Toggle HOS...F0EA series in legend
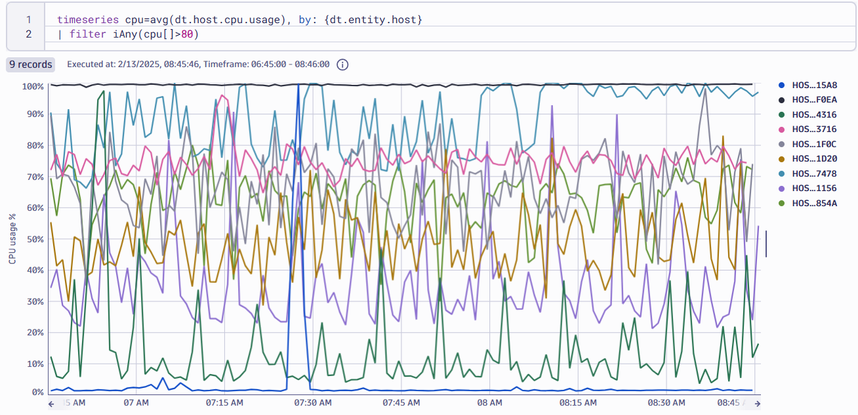 coord(813,99)
